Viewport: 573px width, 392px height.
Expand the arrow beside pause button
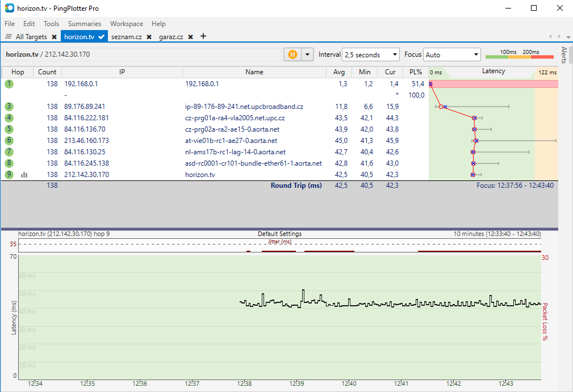coord(307,54)
